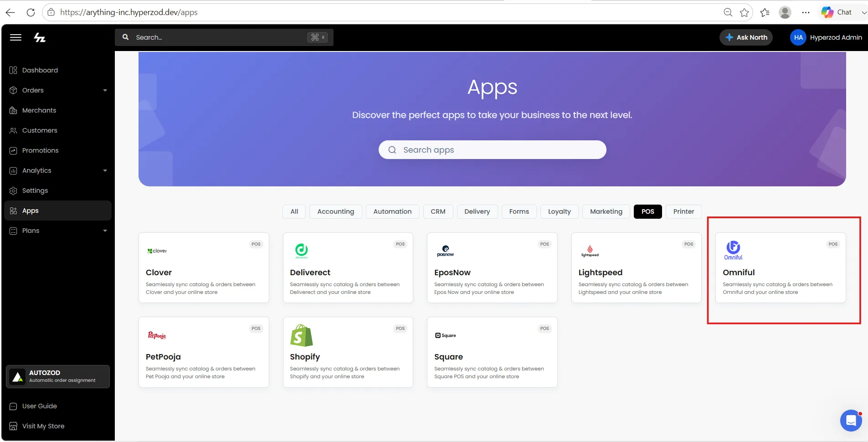The image size is (868, 442).
Task: Click the Dashboard sidebar icon
Action: 13,70
